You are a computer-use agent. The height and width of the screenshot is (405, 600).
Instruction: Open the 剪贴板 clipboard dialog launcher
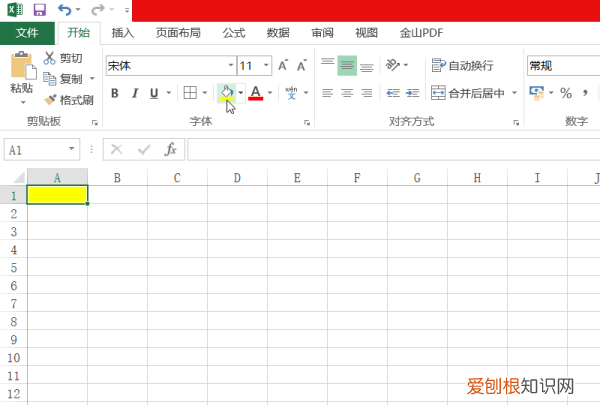(x=95, y=122)
